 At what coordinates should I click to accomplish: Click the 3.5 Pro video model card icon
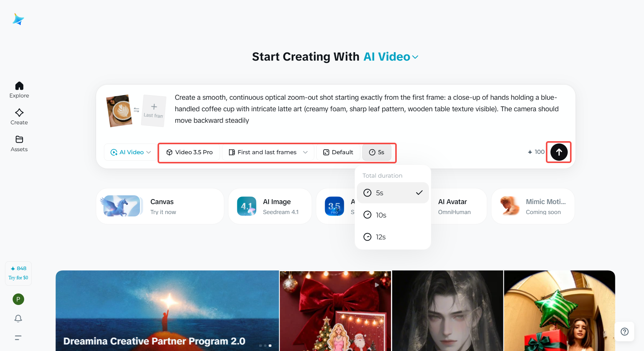tap(334, 206)
